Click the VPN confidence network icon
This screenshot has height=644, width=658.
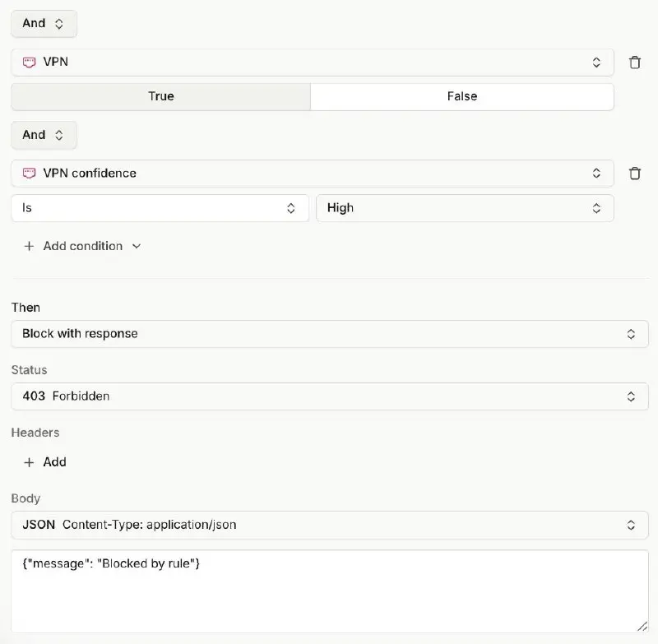pyautogui.click(x=29, y=174)
